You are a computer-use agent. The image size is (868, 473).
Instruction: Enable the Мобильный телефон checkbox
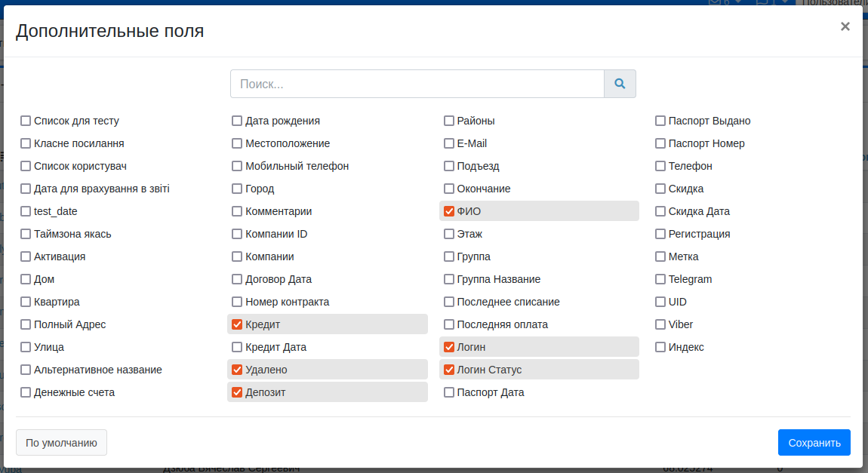[237, 166]
